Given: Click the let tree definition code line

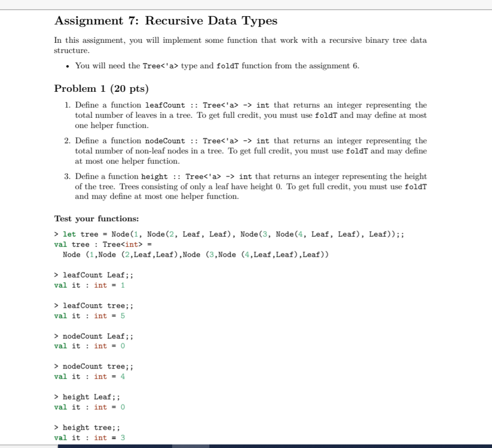Looking at the screenshot, I should tap(204, 233).
